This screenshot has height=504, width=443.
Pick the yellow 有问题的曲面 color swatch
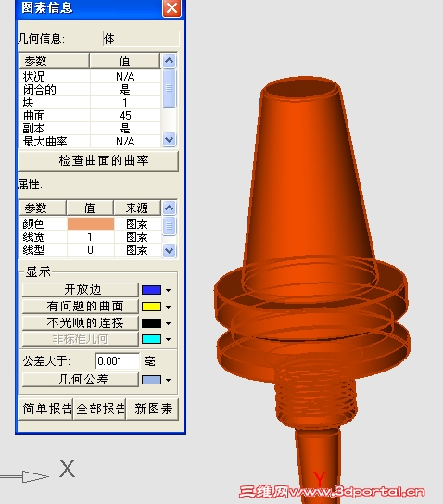click(x=151, y=307)
